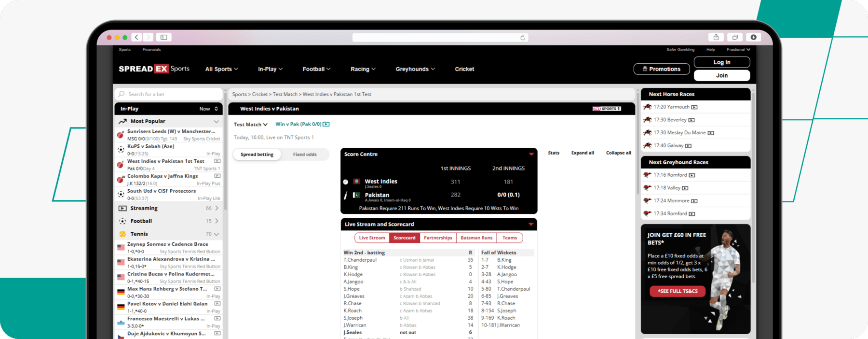Screen dimensions: 868x339
Task: Open the Cricket menu item
Action: pos(464,69)
